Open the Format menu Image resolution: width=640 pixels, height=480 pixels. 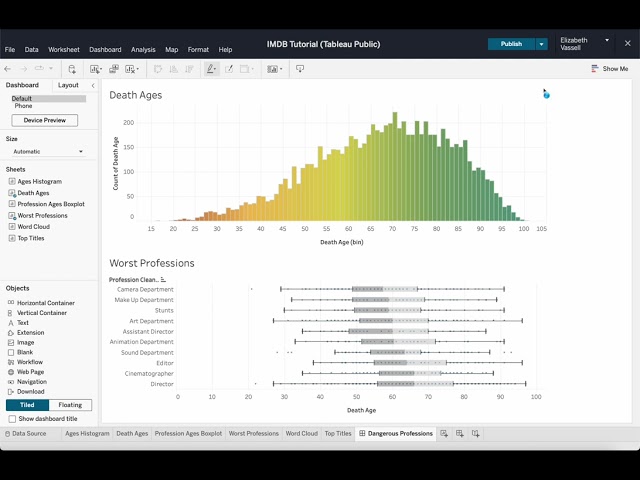[198, 49]
